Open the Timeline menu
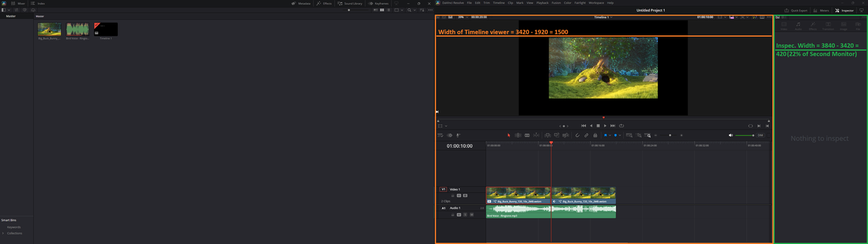This screenshot has height=244, width=868. pos(498,3)
